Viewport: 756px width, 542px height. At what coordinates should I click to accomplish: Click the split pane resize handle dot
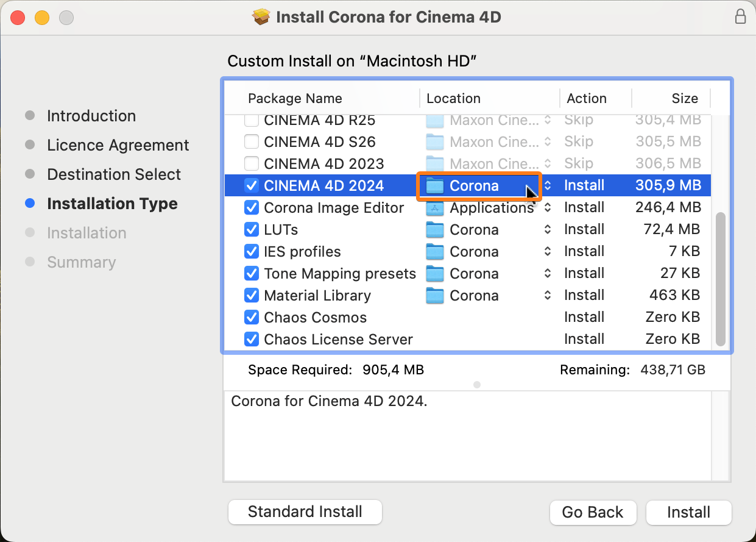[477, 385]
